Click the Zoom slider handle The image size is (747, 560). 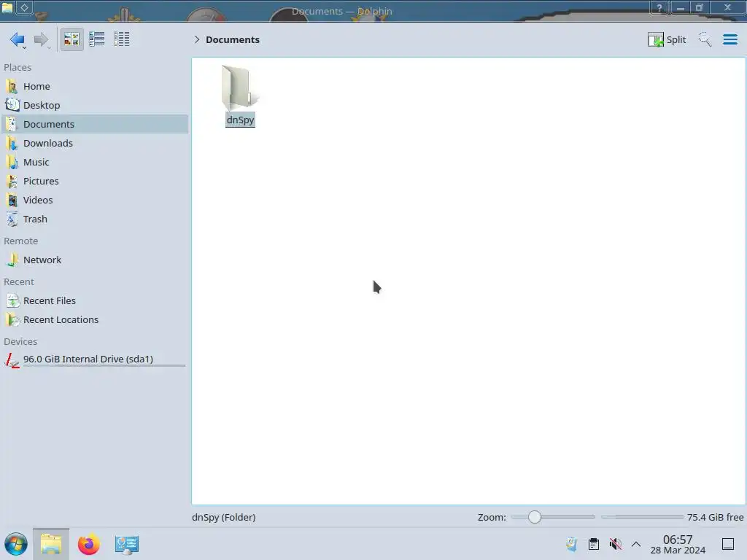pyautogui.click(x=535, y=517)
